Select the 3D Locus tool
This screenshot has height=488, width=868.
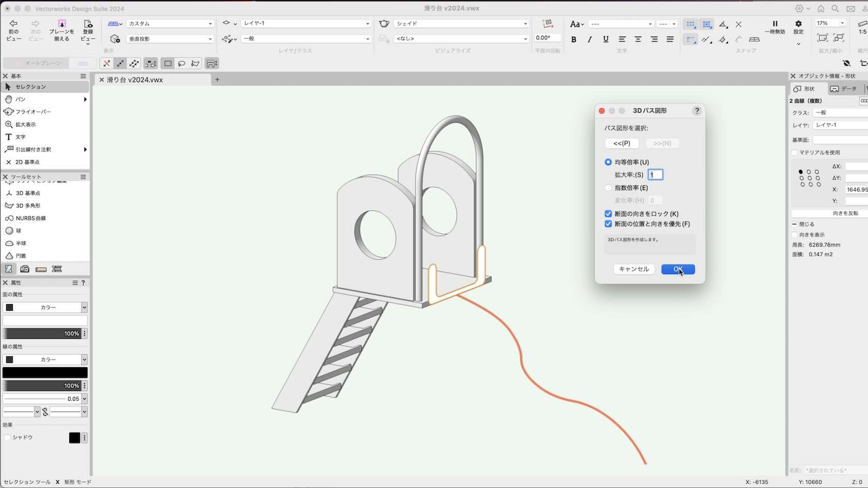[x=45, y=193]
